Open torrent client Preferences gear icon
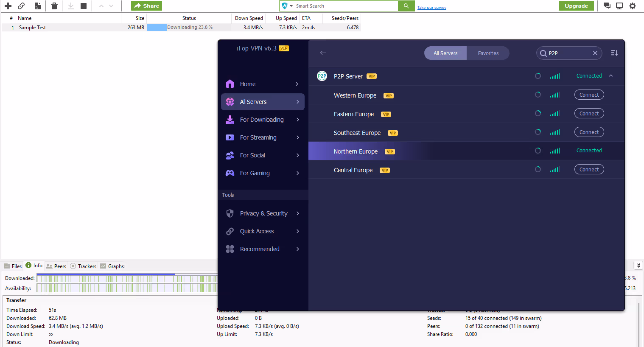This screenshot has height=347, width=644. point(633,6)
